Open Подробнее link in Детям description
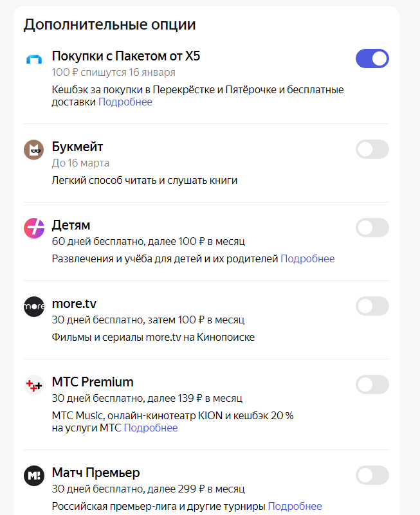The image size is (420, 515). point(307,259)
